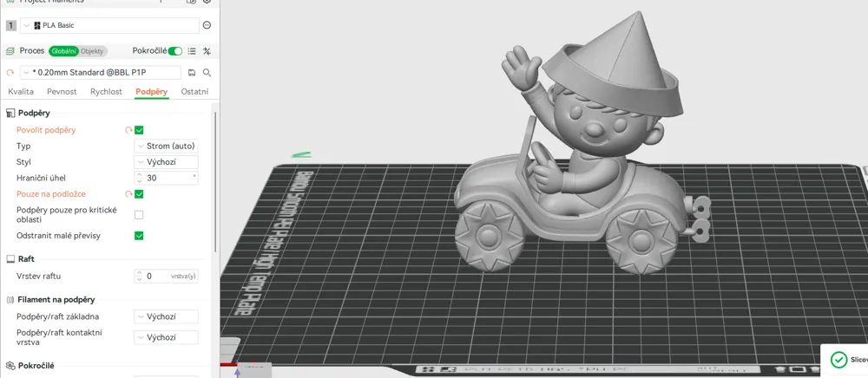Image resolution: width=868 pixels, height=378 pixels.
Task: Enable Podpěry pouze pro kritické oblasti
Action: (x=139, y=215)
